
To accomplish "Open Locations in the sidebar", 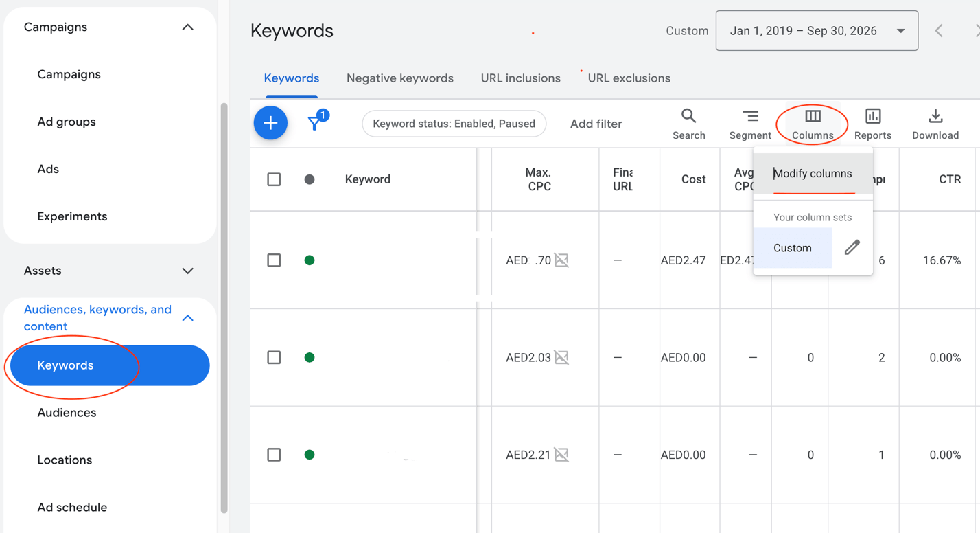I will click(65, 460).
